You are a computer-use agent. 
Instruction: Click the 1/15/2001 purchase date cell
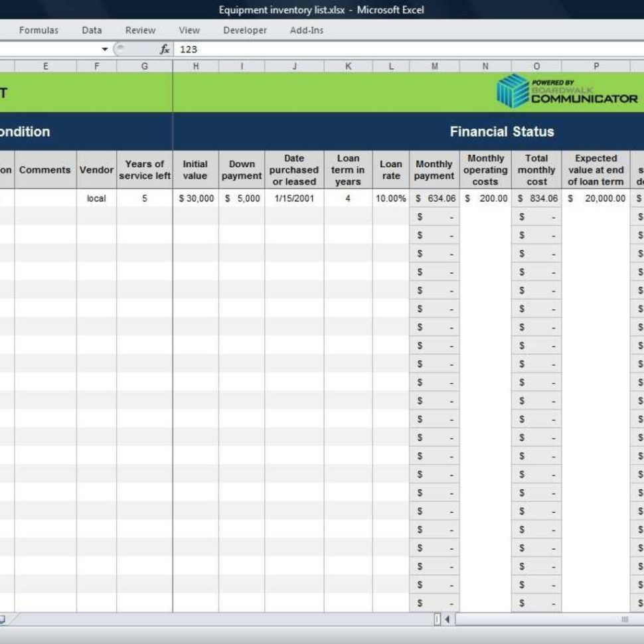click(293, 198)
